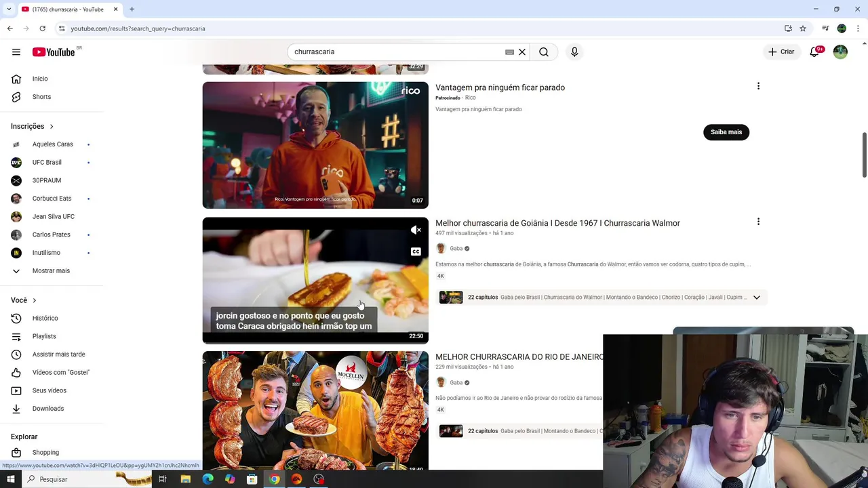
Task: Open the Carlos Prates subscription
Action: tap(51, 235)
